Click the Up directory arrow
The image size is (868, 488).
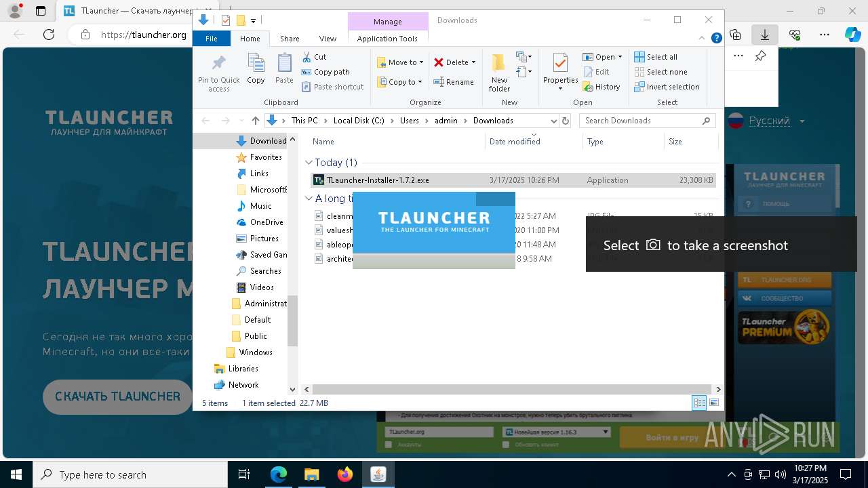pos(255,121)
